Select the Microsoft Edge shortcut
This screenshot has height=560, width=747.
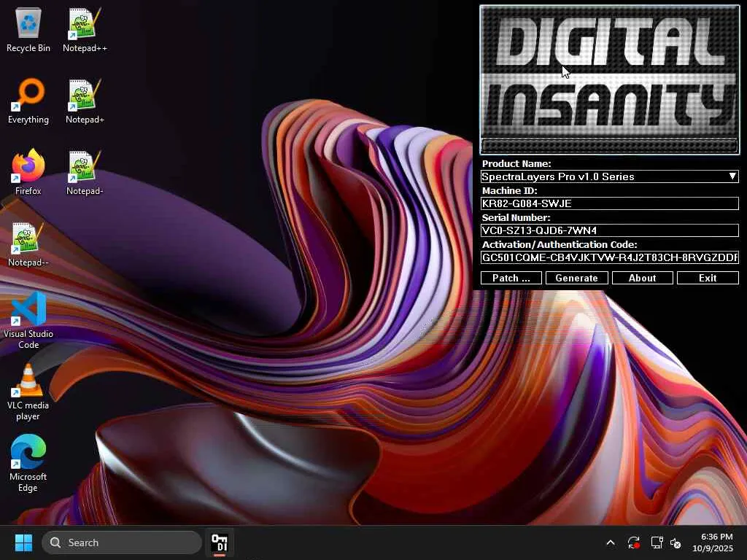28,463
